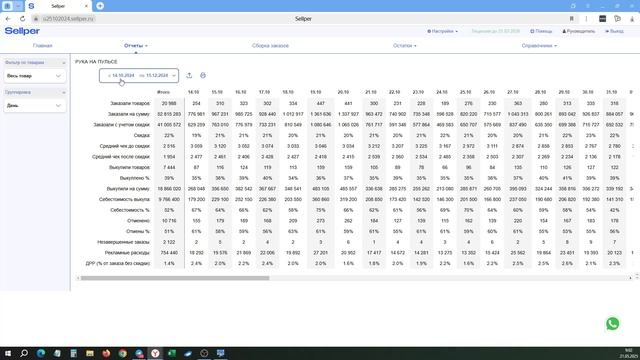Open Windows taskbar search
This screenshot has height=360, width=640.
click(x=24, y=353)
